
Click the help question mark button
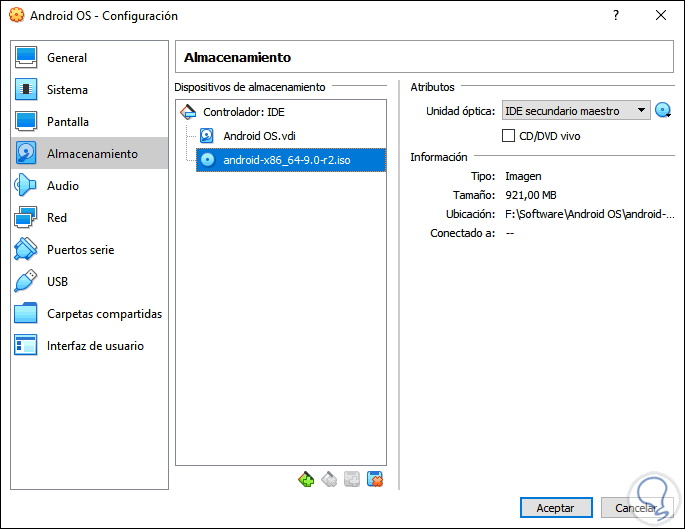613,15
